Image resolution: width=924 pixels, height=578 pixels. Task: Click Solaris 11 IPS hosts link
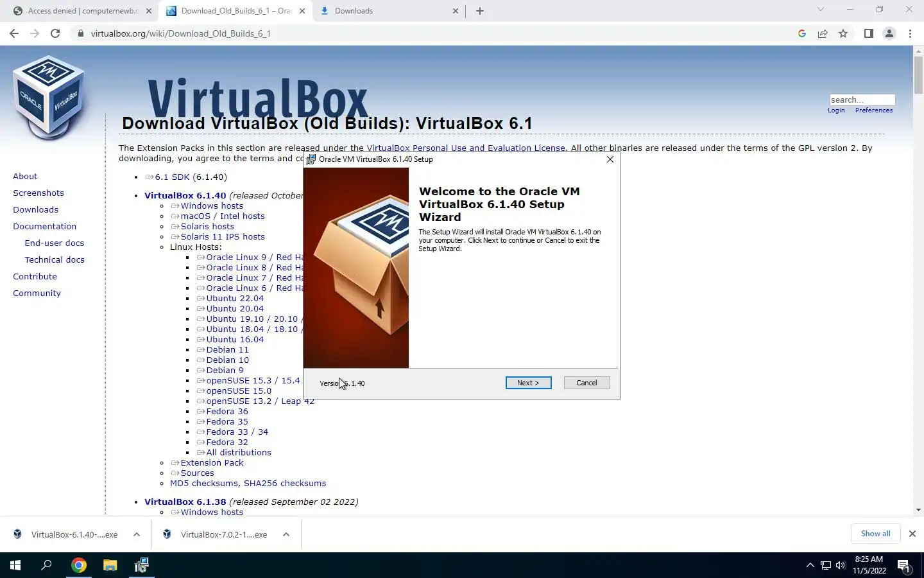[223, 237]
